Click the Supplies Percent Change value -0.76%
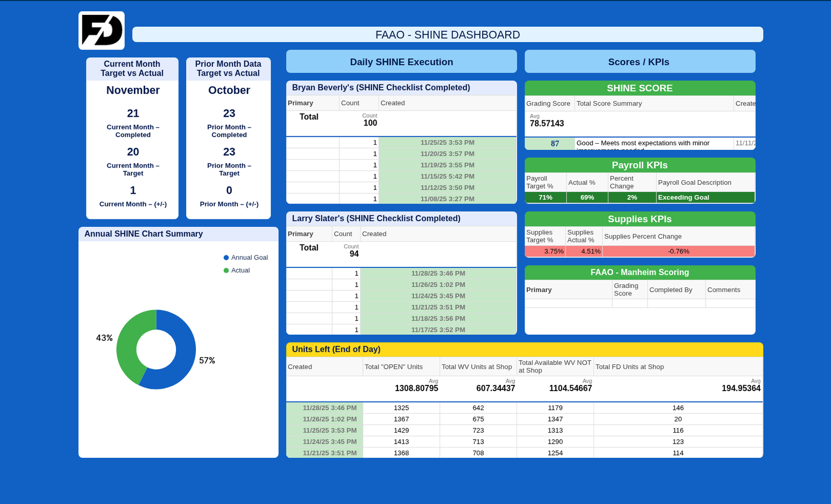Viewport: 831px width, 504px height. (x=678, y=251)
